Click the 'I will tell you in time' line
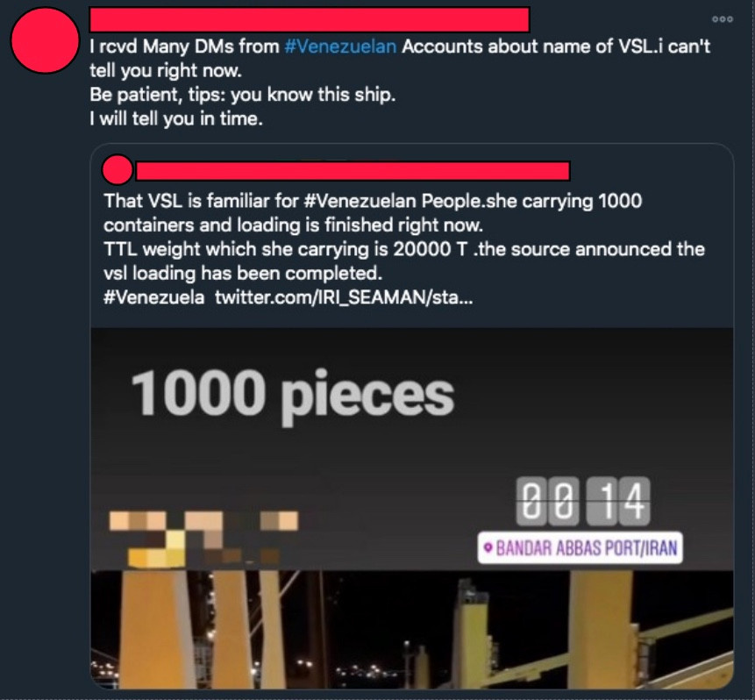This screenshot has height=700, width=755. pyautogui.click(x=176, y=119)
